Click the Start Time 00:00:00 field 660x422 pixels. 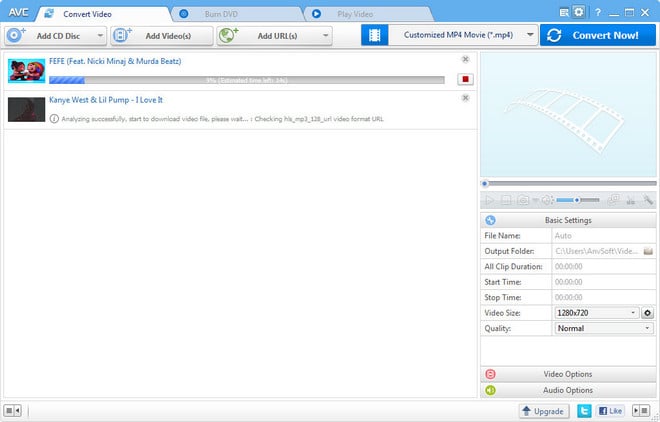(x=604, y=282)
